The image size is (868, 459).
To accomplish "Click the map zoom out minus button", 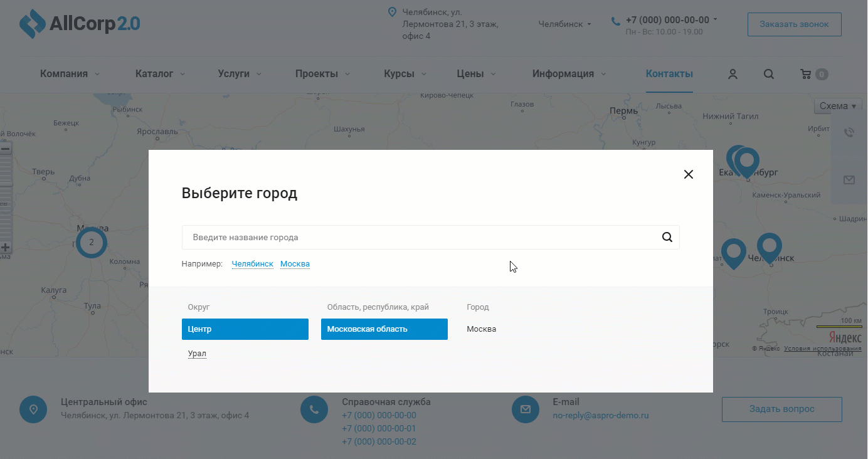I will (6, 149).
